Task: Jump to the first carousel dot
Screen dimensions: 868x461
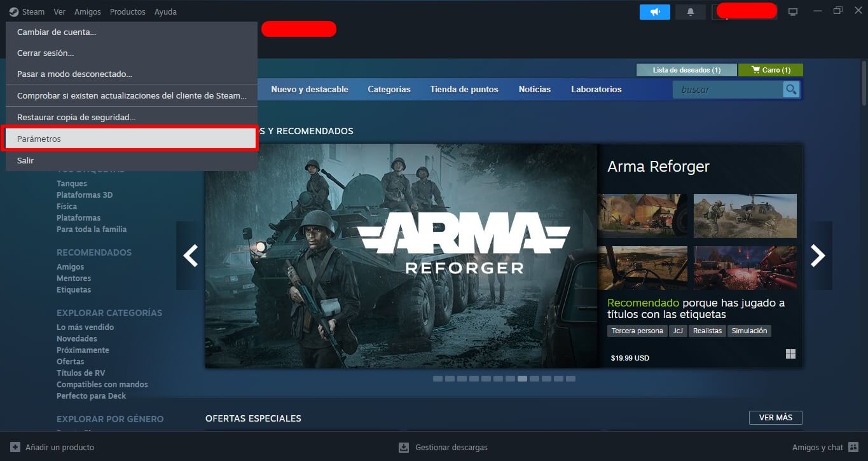Action: click(437, 378)
